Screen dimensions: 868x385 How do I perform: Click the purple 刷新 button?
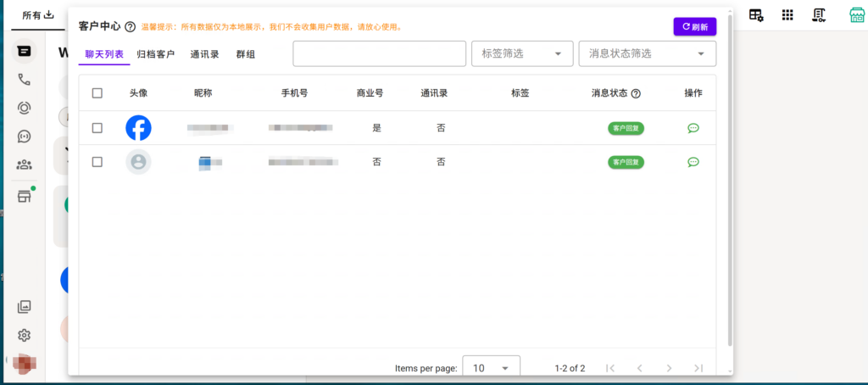695,26
